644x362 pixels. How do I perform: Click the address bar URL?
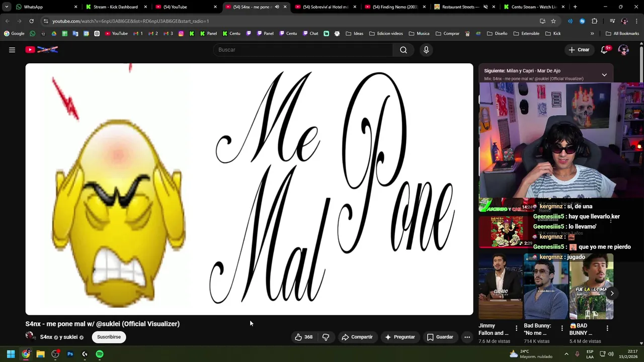131,21
